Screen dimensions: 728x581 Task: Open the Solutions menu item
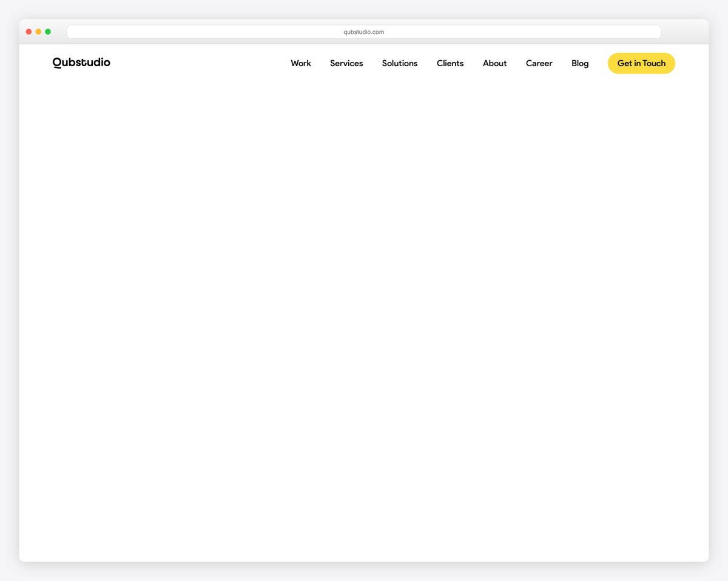[400, 63]
